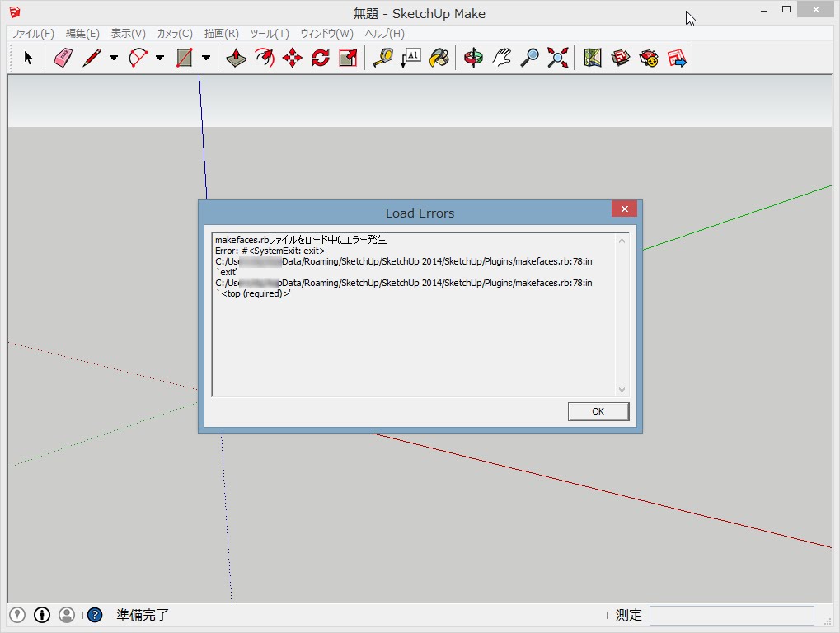Click the 'Error: #<SystemExit: exit>' line
Screen dimensions: 840x633
coord(270,251)
